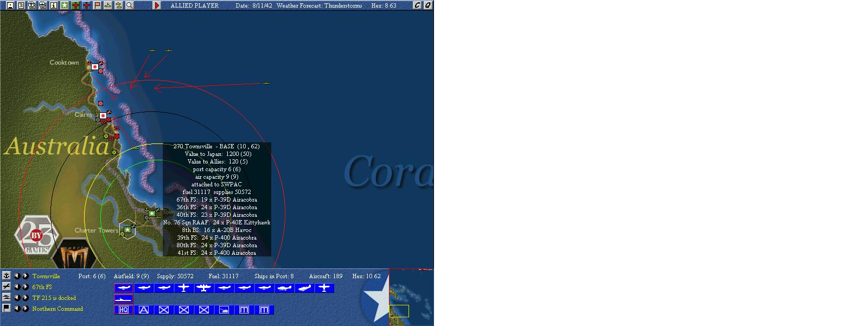Click 'TF 215 is docked' text

[54, 298]
